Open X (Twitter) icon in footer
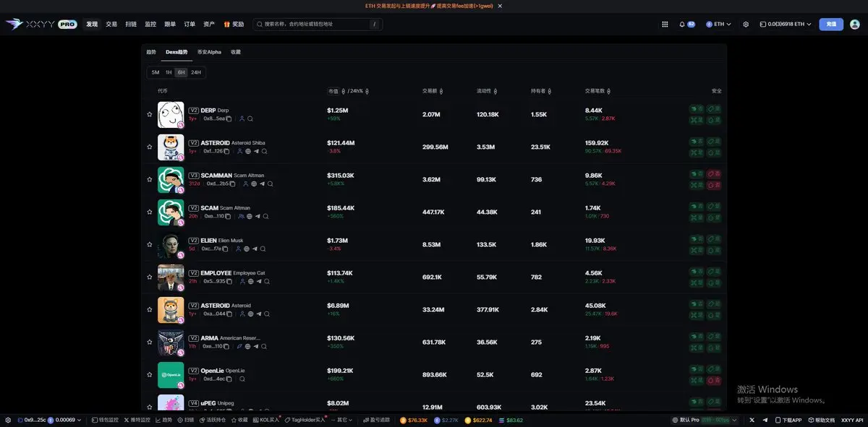 (x=752, y=420)
